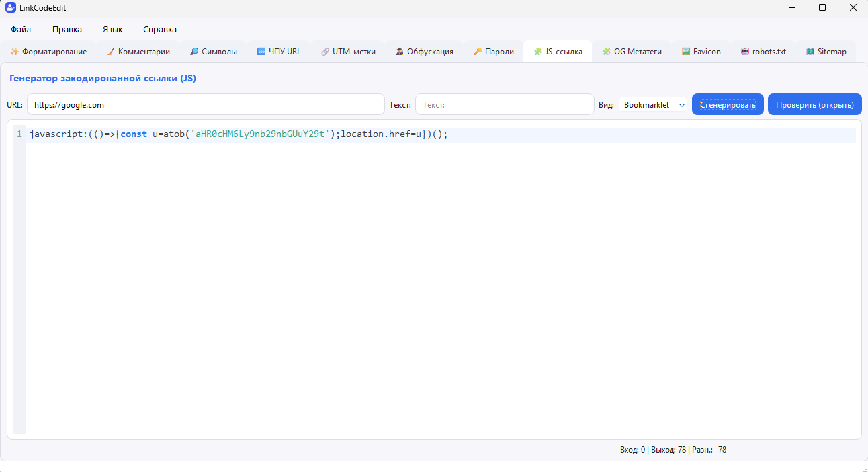Image resolution: width=868 pixels, height=472 pixels.
Task: Switch to the OG Метатеги tab
Action: tap(632, 52)
